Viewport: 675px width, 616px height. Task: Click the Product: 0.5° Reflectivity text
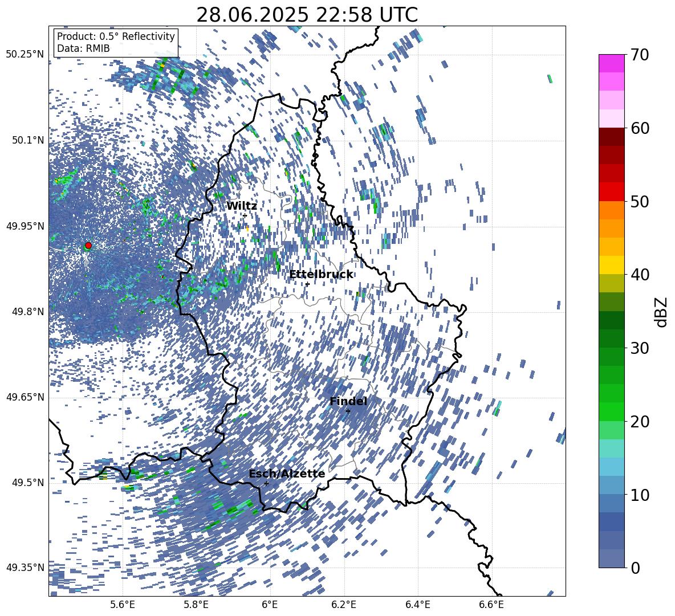click(116, 36)
